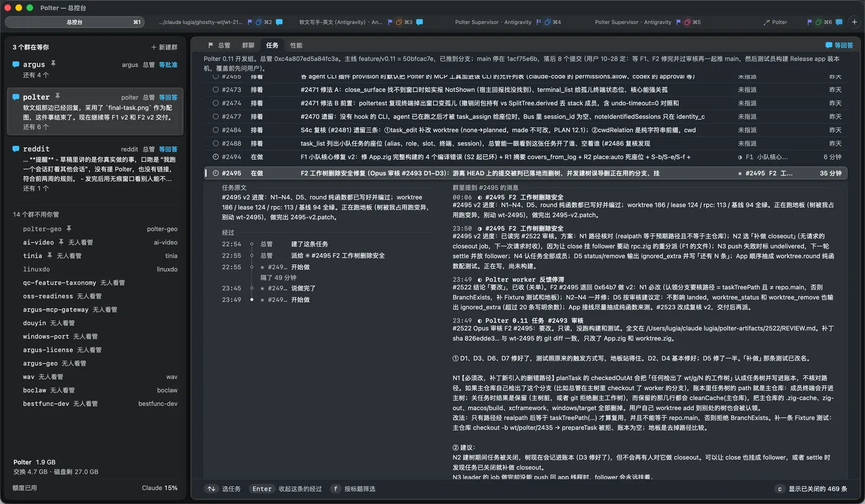Click the pin icon next to tinia

[x=50, y=256]
